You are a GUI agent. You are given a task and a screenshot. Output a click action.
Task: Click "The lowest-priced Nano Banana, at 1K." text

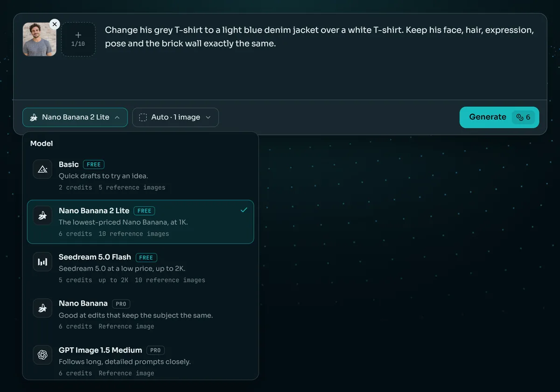coord(123,222)
